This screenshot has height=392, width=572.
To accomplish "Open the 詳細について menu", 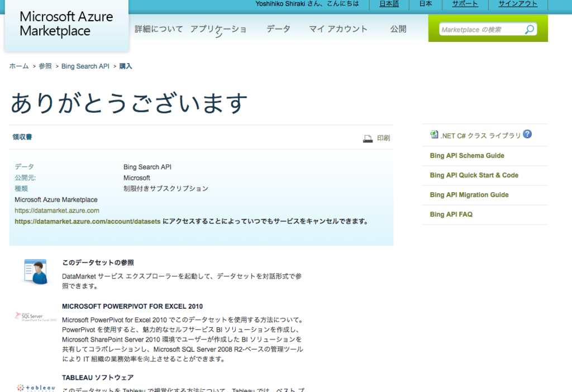I will [159, 29].
